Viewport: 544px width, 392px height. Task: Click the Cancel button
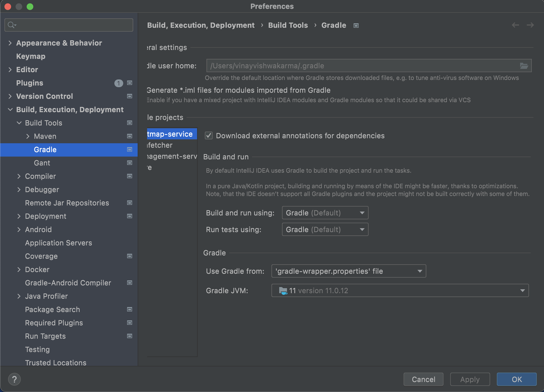click(x=424, y=379)
